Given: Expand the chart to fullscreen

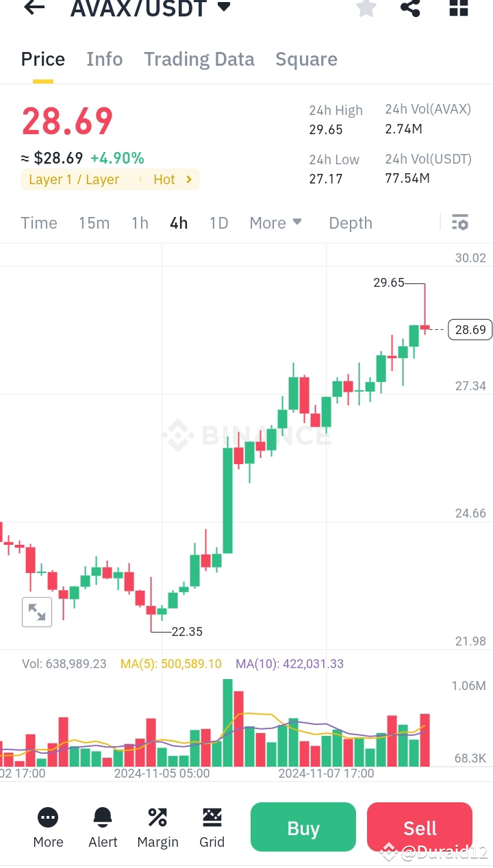Looking at the screenshot, I should (36, 611).
